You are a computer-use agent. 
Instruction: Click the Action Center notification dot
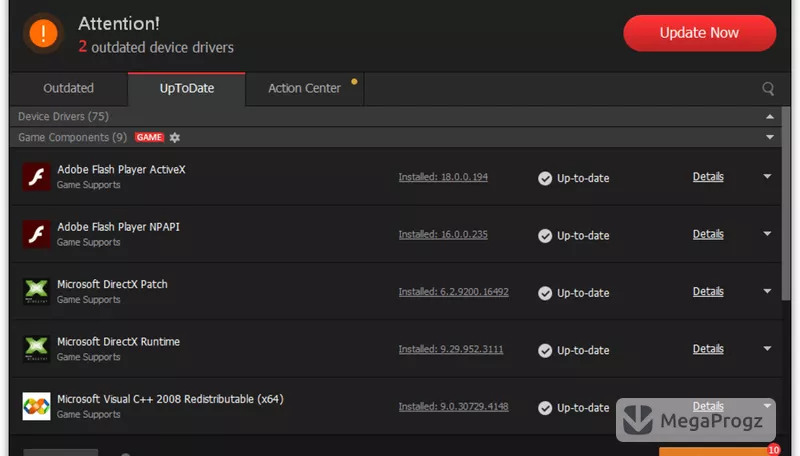coord(354,82)
